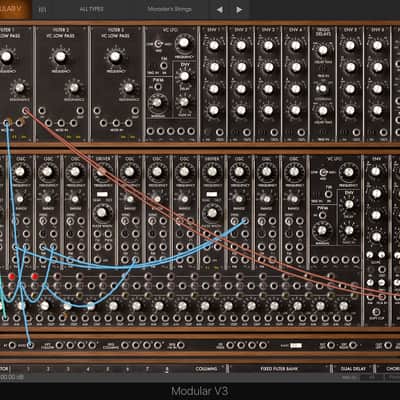Click ENV 2 attack knob
The width and height of the screenshot is (400, 400).
click(x=241, y=46)
